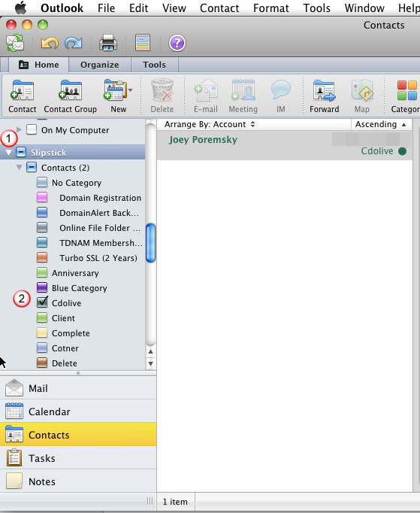
Task: Click the Send/Receive toolbar icon
Action: [x=15, y=43]
